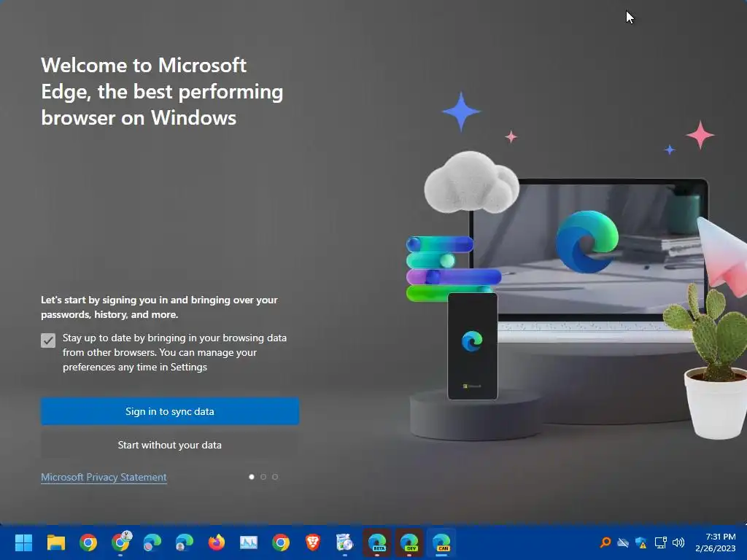Jump to the middle page indicator dot
Screen dimensions: 747x560
coord(263,477)
